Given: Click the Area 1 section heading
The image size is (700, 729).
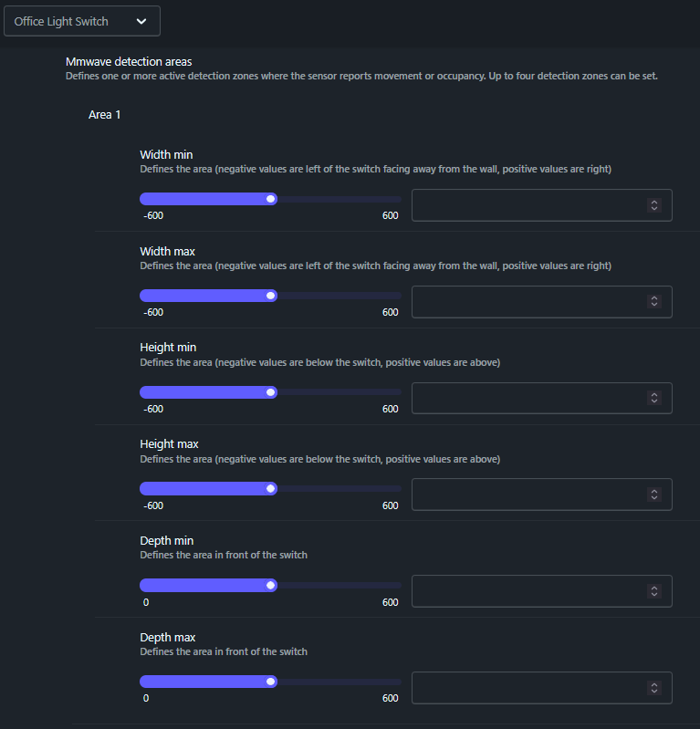Looking at the screenshot, I should coord(104,115).
